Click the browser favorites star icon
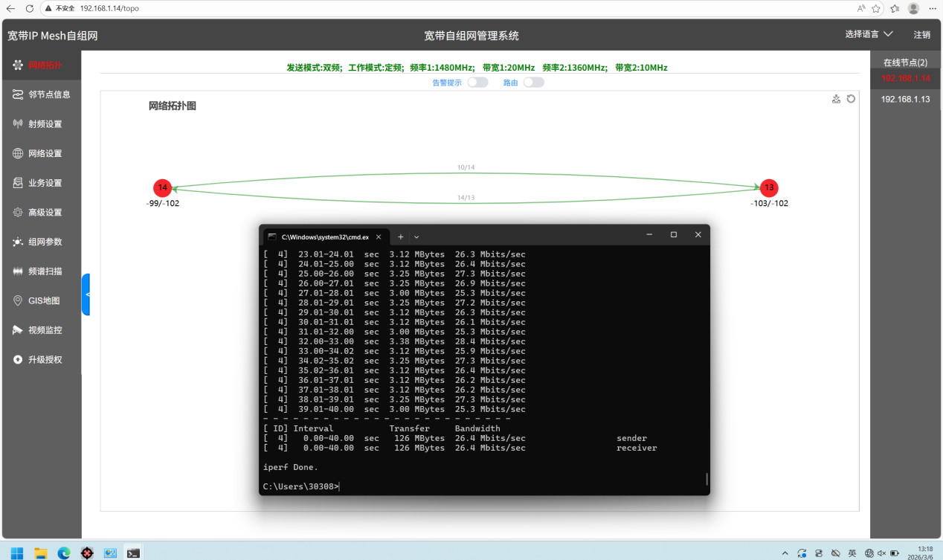 pos(876,8)
